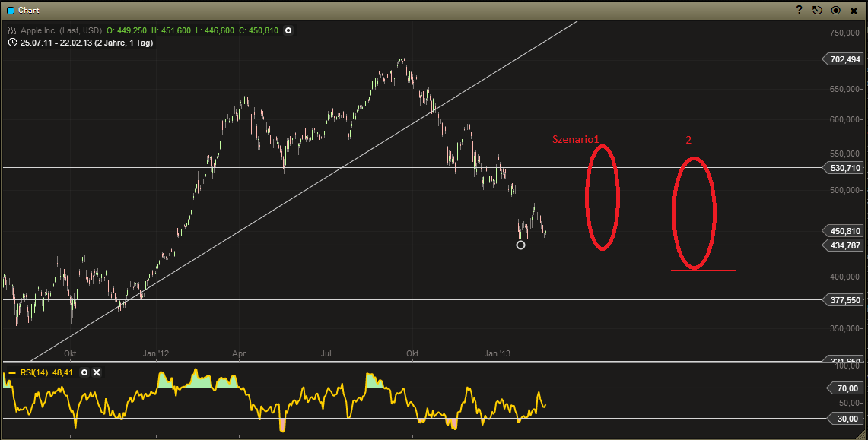Click the 434,787 support level label

[x=844, y=245]
